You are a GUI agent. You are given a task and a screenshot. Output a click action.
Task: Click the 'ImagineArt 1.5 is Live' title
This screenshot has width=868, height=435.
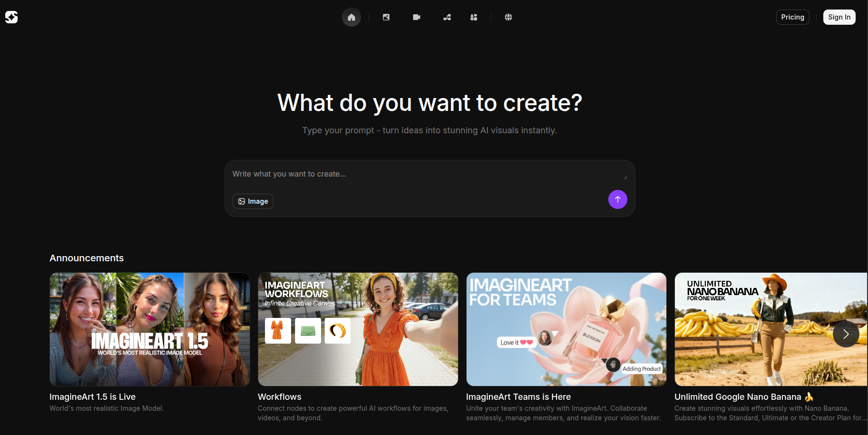(92, 397)
